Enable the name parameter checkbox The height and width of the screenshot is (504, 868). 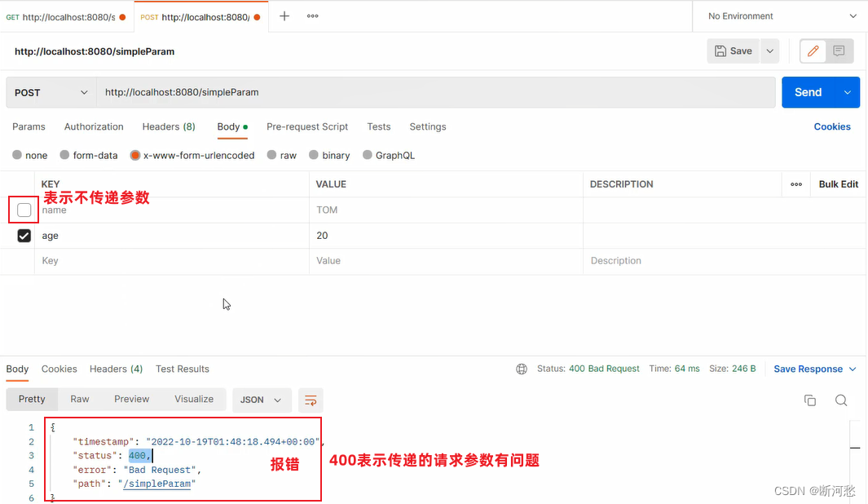pos(23,210)
